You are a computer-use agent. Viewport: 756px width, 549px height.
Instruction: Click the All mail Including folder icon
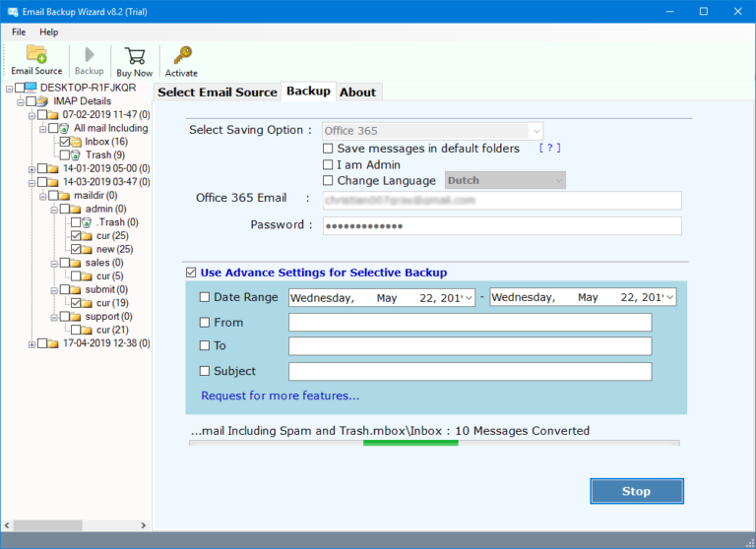[x=64, y=128]
